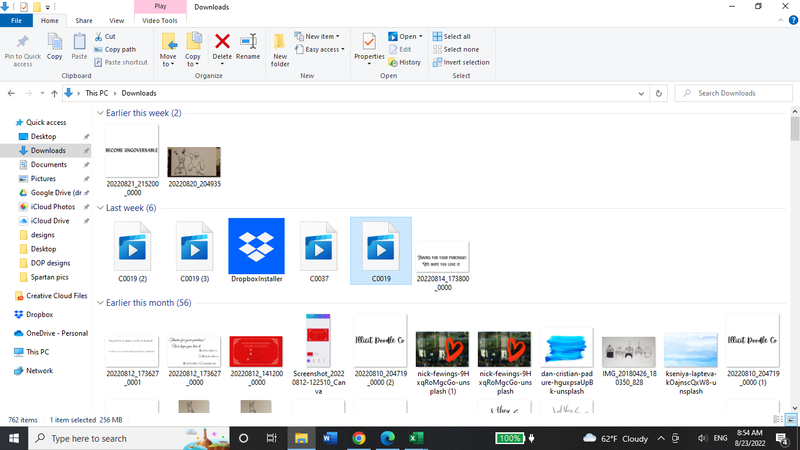
Task: Open the Move to dropdown
Action: (x=168, y=50)
